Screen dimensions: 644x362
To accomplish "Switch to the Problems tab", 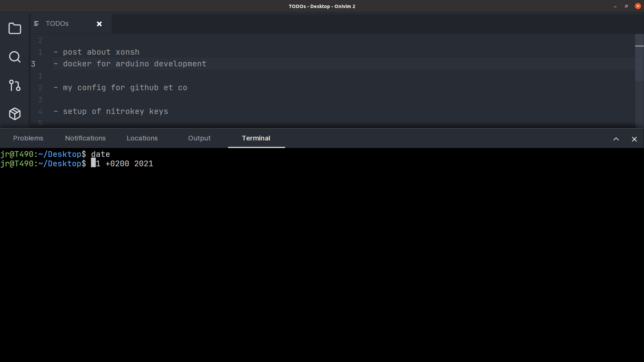I will 28,138.
